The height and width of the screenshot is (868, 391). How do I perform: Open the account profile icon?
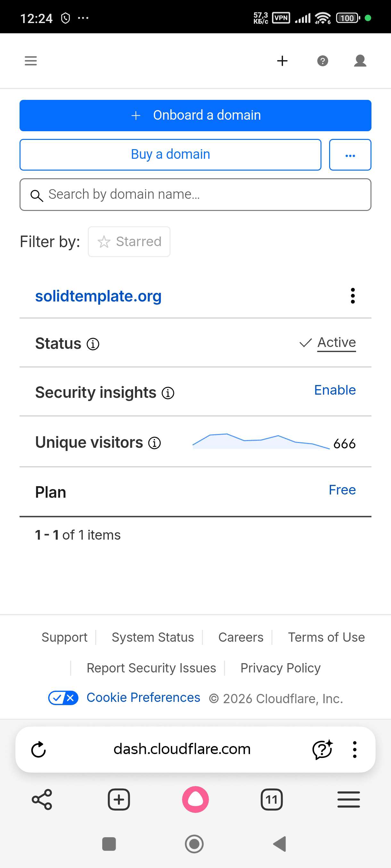pos(360,61)
